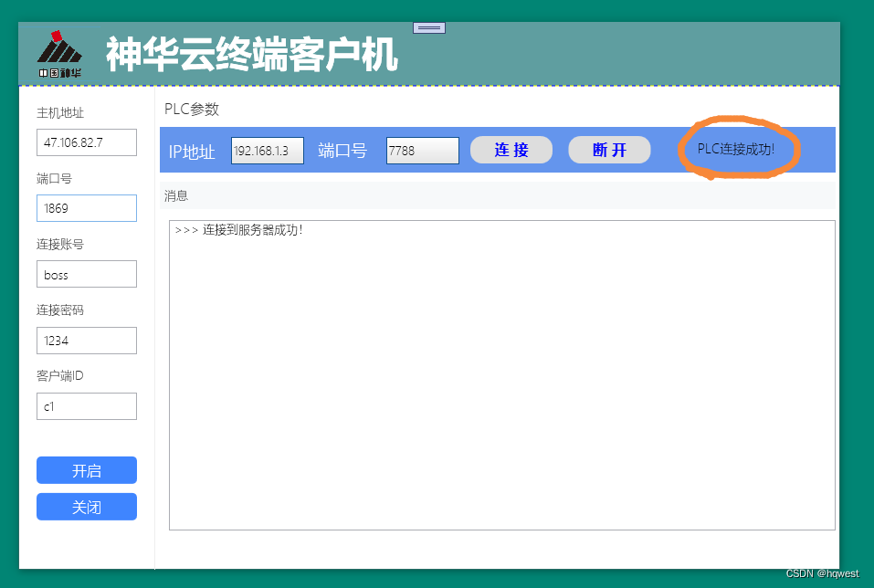Click the blue 关闭 button
This screenshot has height=588, width=874.
tap(87, 507)
